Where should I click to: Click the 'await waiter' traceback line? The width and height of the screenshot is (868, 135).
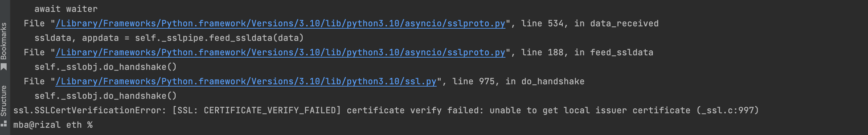[x=66, y=9]
